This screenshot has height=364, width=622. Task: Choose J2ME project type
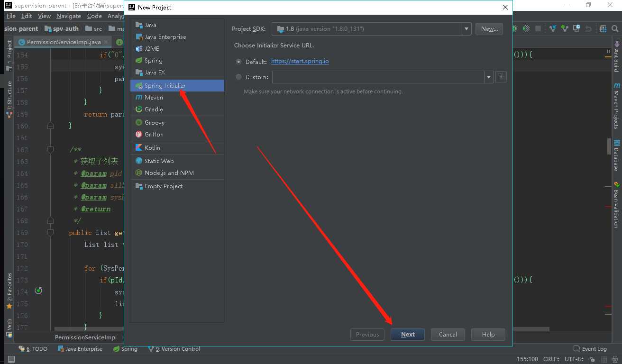coord(177,49)
